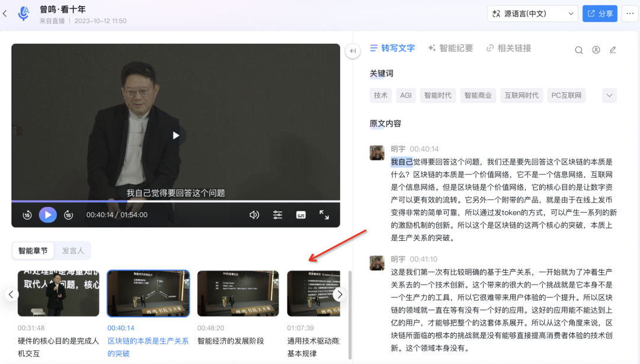This screenshot has width=640, height=364.
Task: Search the transcript with magnifier icon
Action: coord(579,50)
